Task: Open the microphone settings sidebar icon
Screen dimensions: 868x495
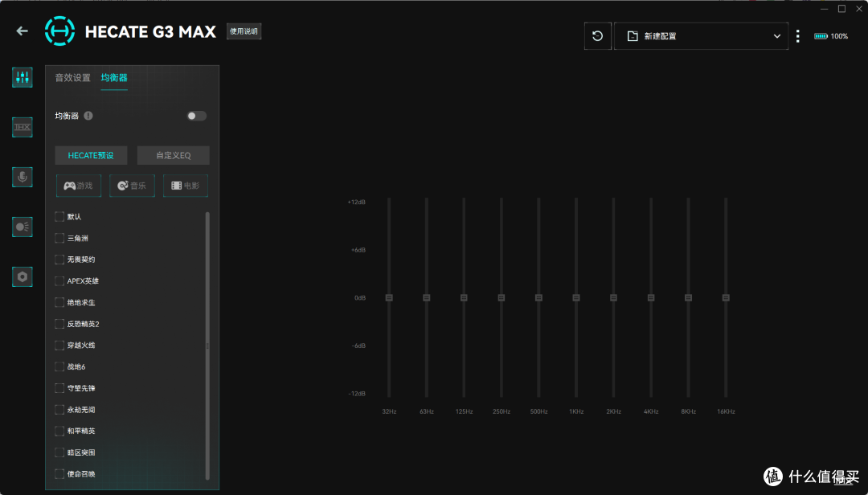Action: [x=23, y=177]
